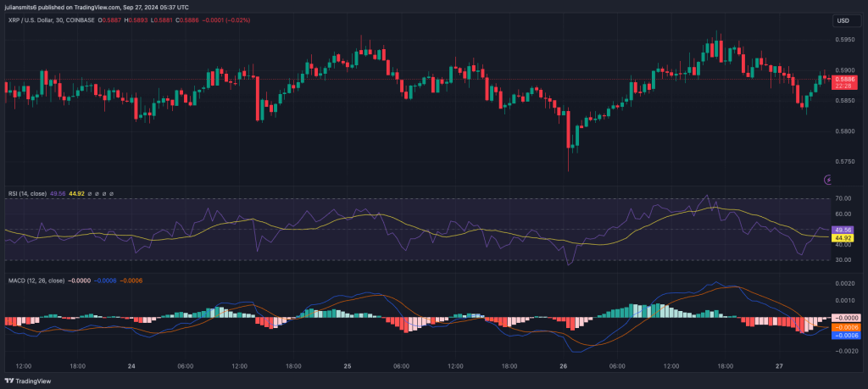The width and height of the screenshot is (868, 389).
Task: Click the date label 25 on time axis
Action: (x=348, y=366)
